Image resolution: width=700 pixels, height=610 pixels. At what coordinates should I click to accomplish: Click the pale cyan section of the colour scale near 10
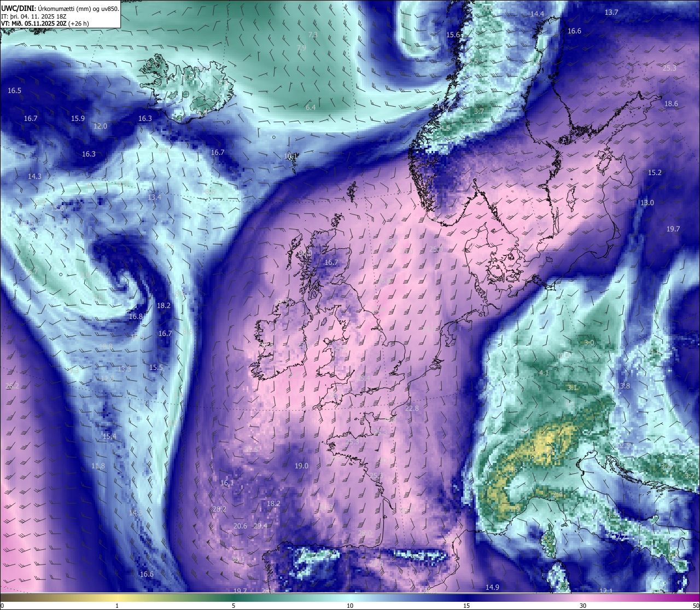(350, 597)
